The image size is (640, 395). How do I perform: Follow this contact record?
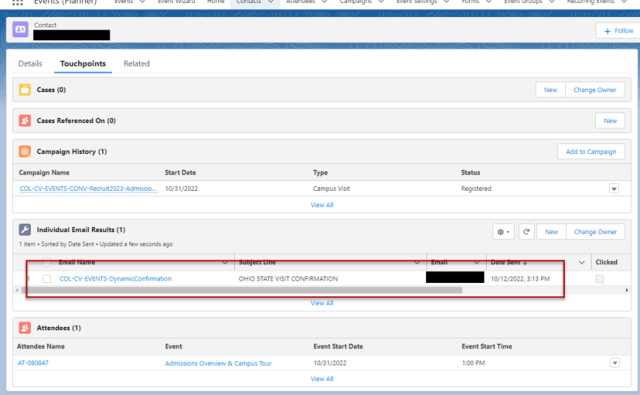pyautogui.click(x=618, y=31)
